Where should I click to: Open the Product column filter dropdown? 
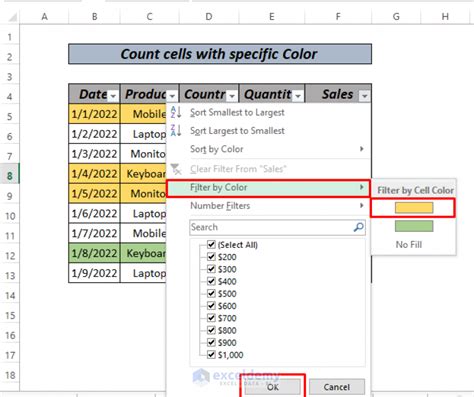pos(172,96)
